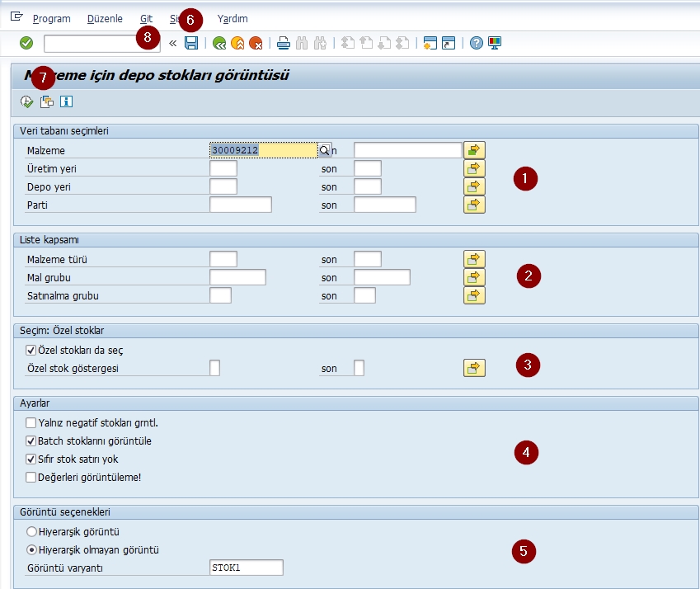700x589 pixels.
Task: Click the Save diskette icon
Action: click(191, 43)
